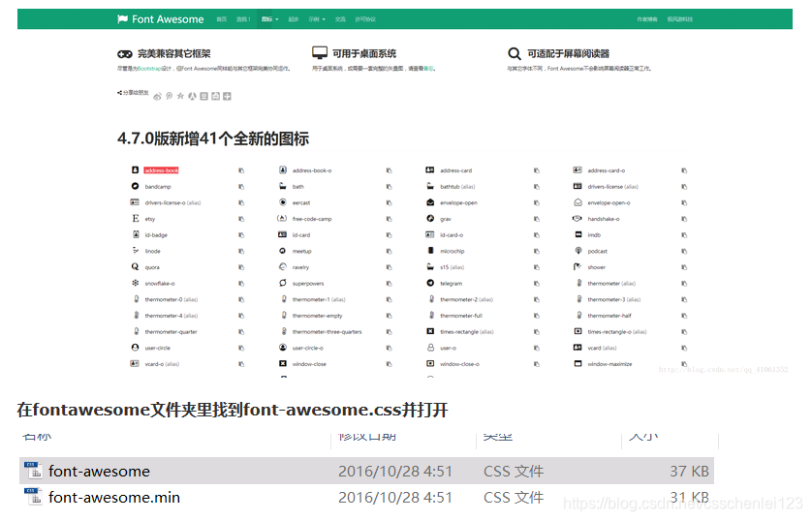The image size is (812, 521).
Task: Select the address-book-o icon entry
Action: [x=305, y=170]
